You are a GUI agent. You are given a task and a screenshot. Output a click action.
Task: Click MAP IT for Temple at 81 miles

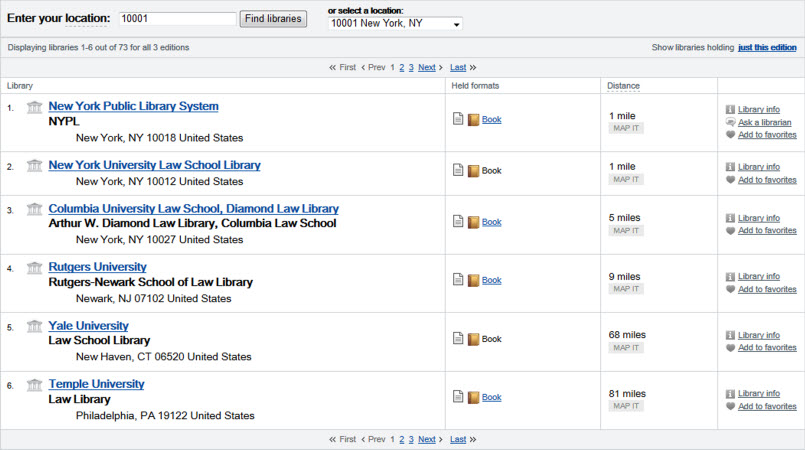pos(626,406)
